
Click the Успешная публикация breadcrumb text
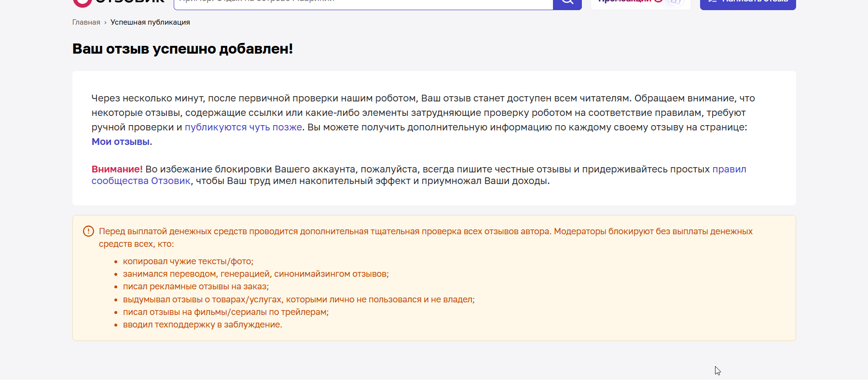150,22
